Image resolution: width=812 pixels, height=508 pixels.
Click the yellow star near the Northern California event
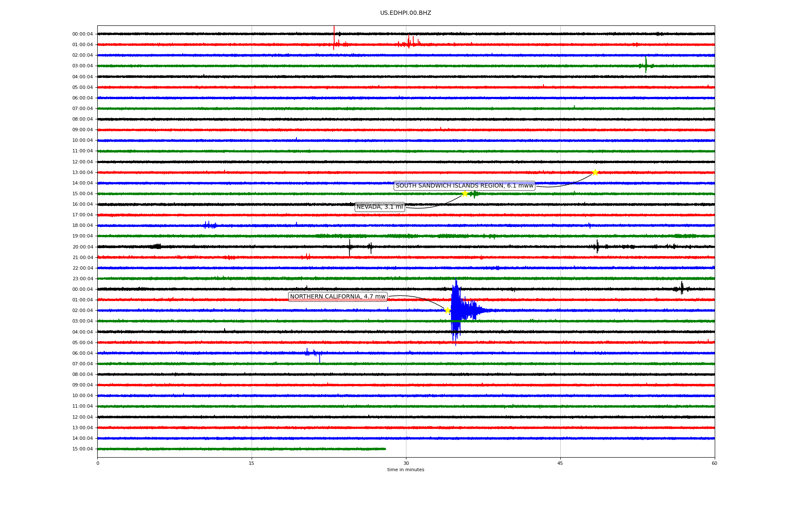(x=447, y=310)
